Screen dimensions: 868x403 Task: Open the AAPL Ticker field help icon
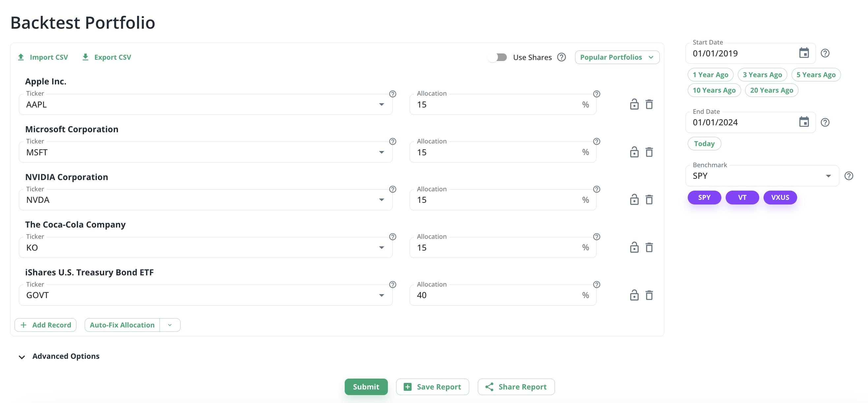click(392, 94)
